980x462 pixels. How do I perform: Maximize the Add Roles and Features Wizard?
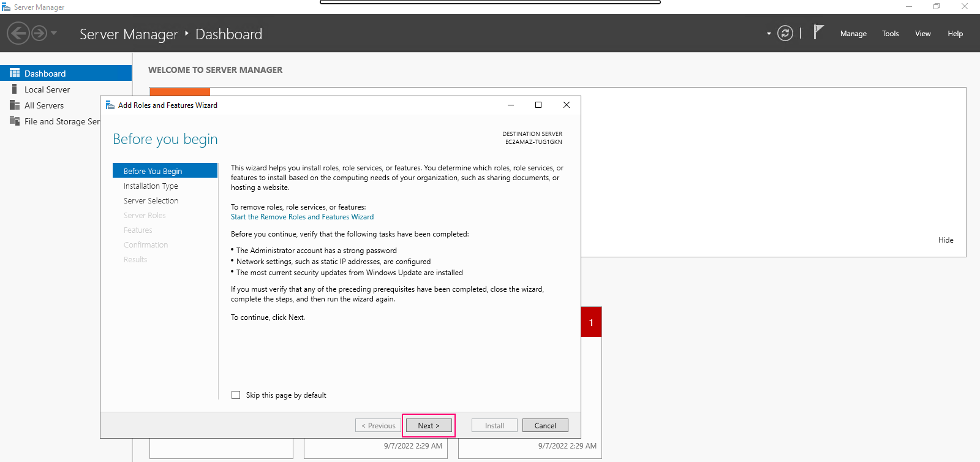tap(538, 105)
